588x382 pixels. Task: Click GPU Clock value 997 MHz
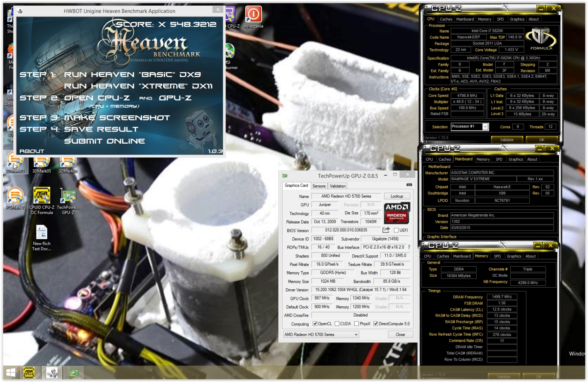[322, 298]
